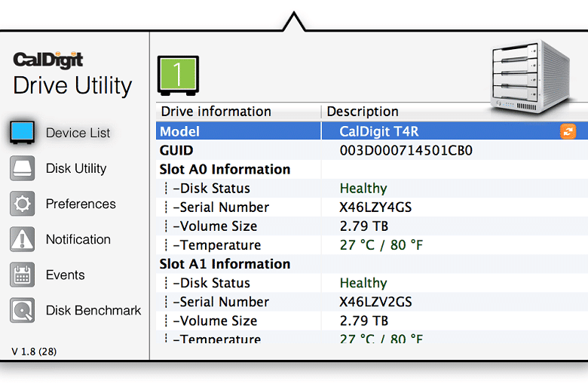Click 2.79 TB value for Slot A0

point(364,226)
